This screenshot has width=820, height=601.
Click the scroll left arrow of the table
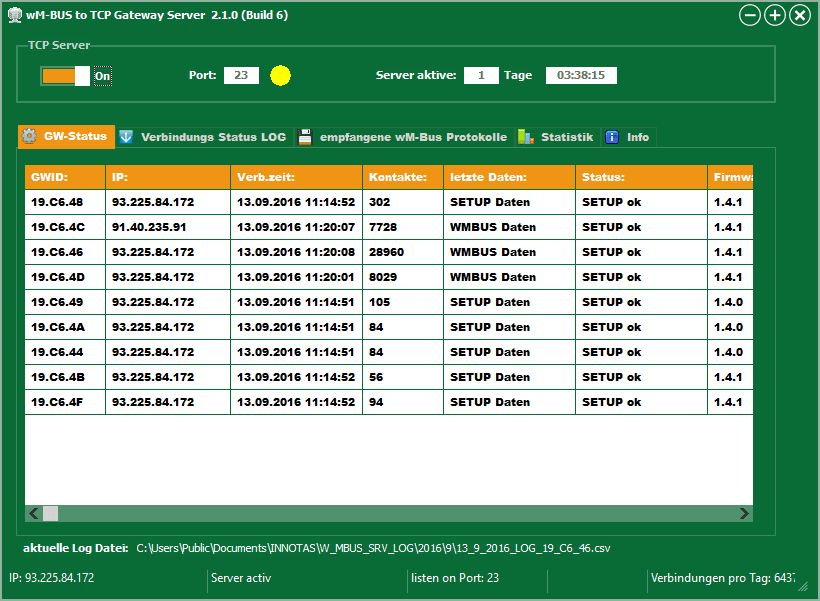click(33, 513)
